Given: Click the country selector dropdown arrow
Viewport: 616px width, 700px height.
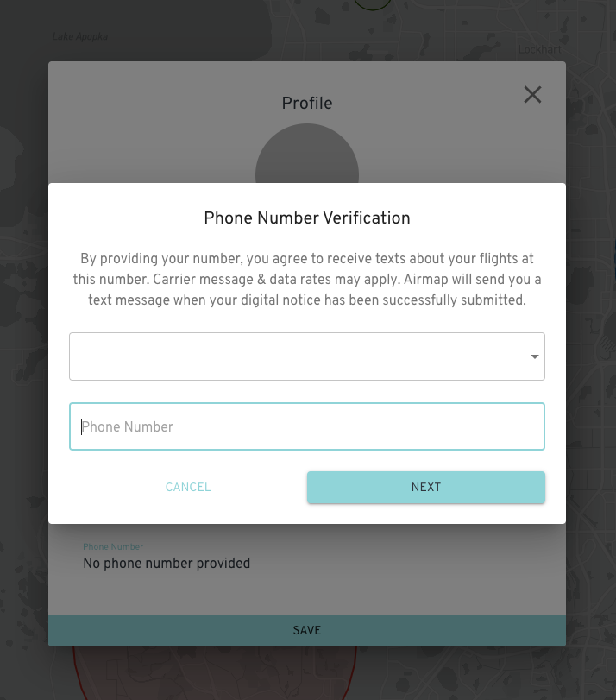Looking at the screenshot, I should point(535,357).
